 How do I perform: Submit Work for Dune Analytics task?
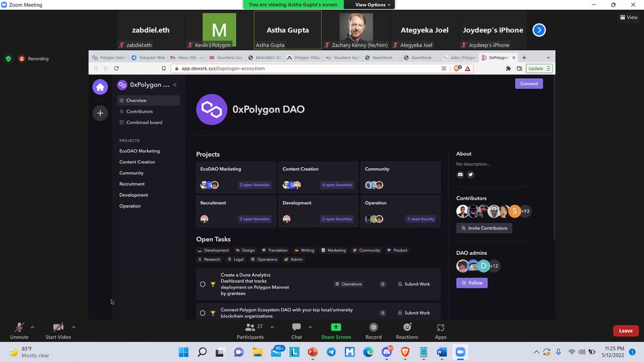pos(414,284)
